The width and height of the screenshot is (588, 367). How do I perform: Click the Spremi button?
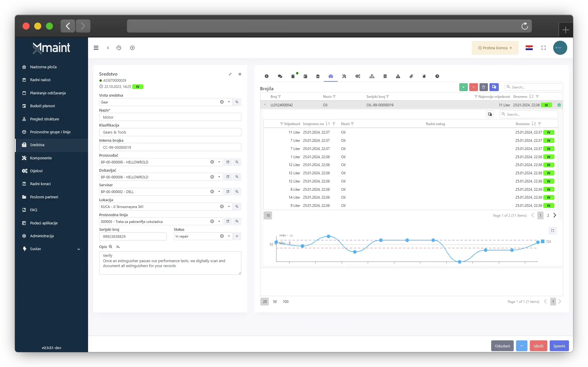[559, 346]
